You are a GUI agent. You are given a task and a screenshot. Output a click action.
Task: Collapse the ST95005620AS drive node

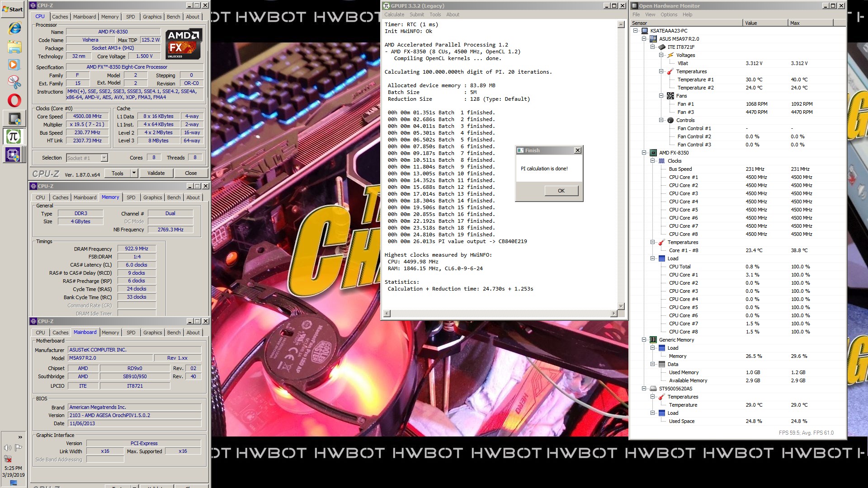pyautogui.click(x=644, y=389)
